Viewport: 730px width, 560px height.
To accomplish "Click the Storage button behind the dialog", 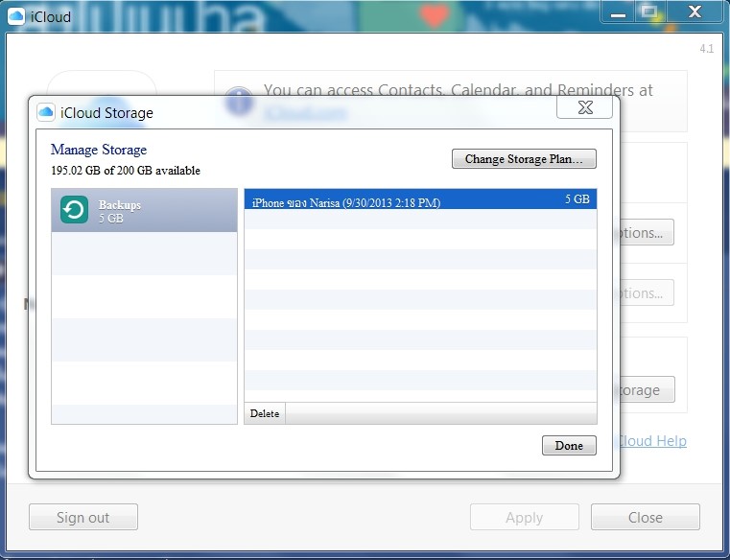I will click(647, 389).
